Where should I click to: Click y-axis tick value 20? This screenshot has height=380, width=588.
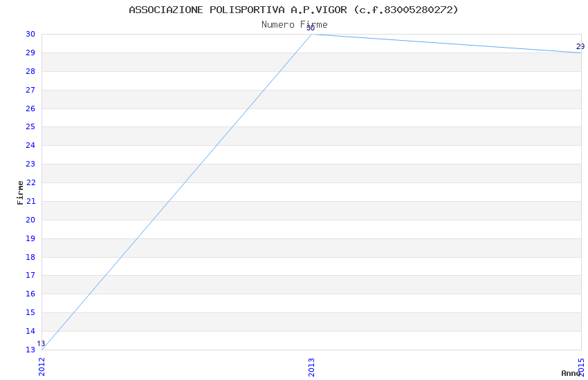(x=30, y=220)
